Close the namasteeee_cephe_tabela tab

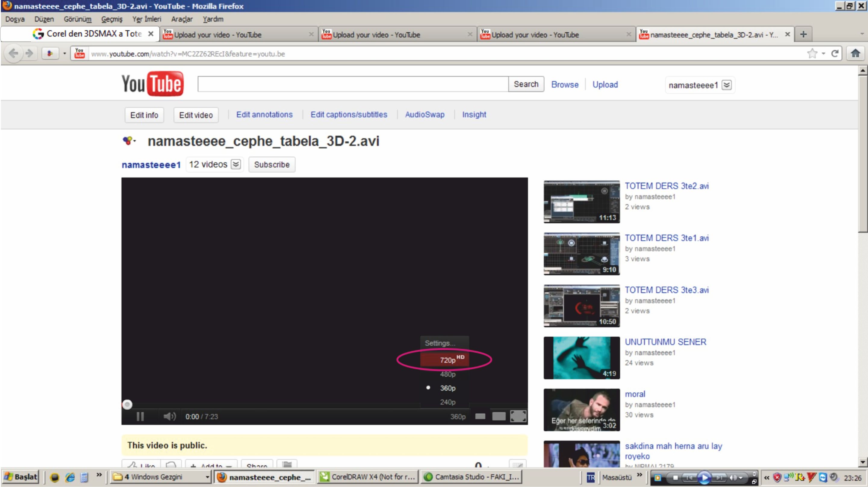(x=788, y=34)
